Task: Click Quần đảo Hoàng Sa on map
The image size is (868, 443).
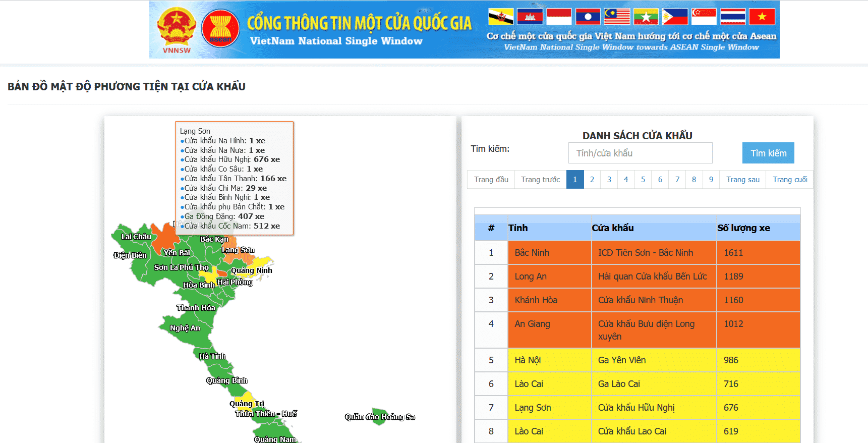Action: tap(379, 416)
